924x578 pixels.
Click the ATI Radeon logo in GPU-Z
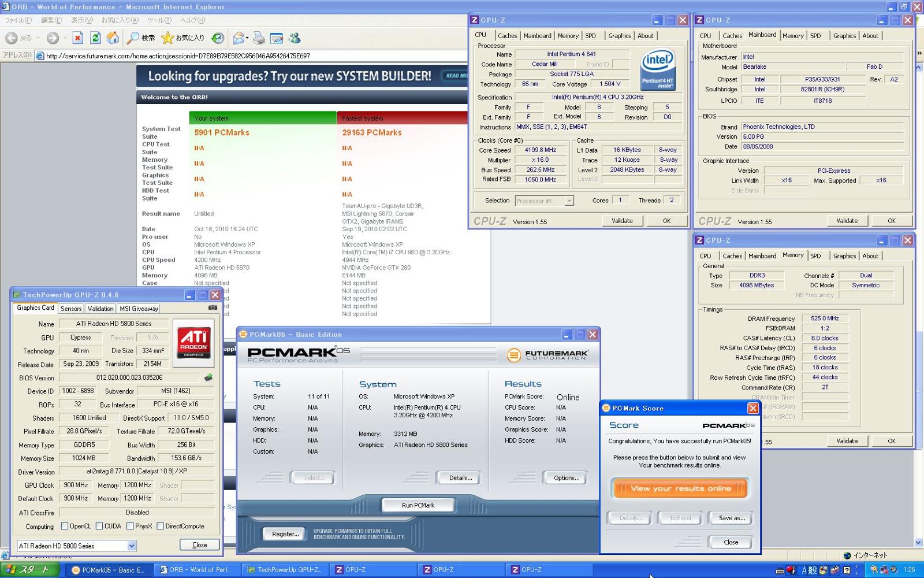pos(194,342)
